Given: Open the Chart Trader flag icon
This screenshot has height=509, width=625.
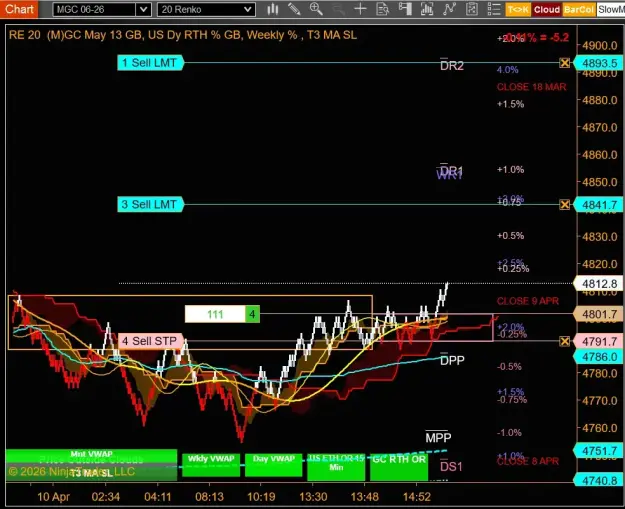Looking at the screenshot, I should click(405, 9).
